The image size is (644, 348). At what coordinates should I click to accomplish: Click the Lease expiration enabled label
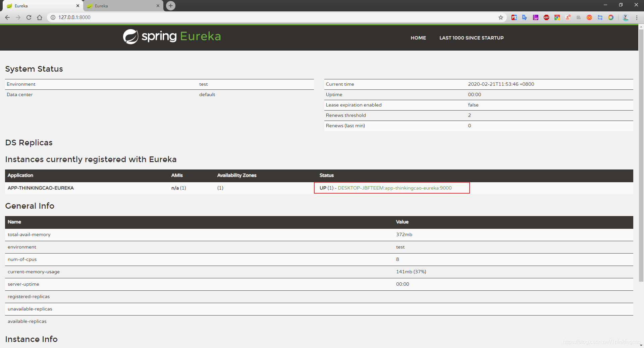point(354,105)
